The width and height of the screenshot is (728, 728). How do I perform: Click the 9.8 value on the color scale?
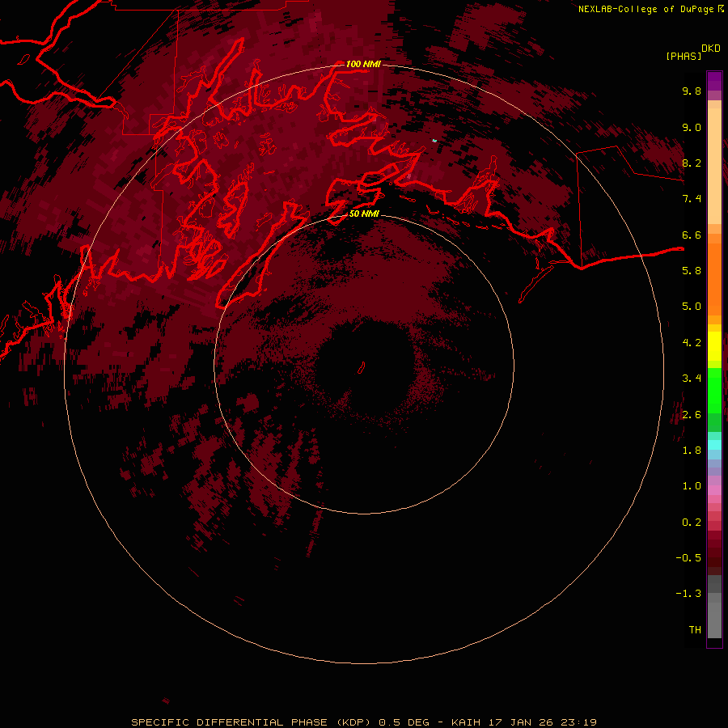coord(692,91)
